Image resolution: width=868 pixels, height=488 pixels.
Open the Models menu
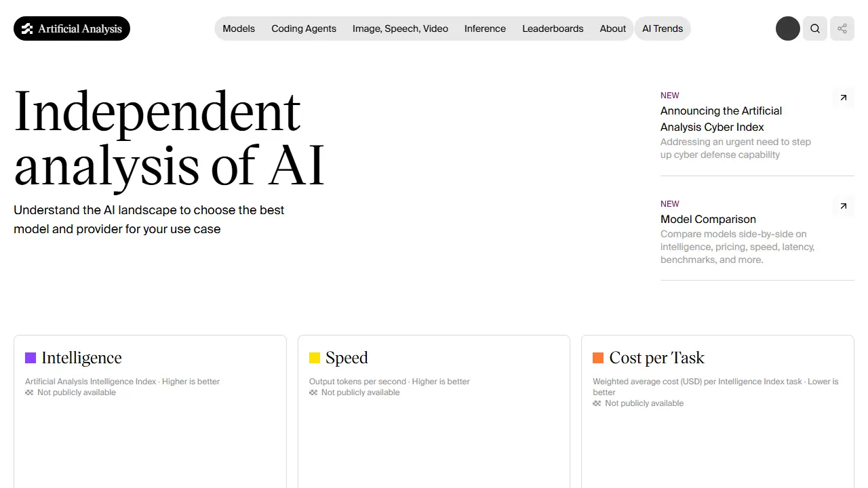click(239, 28)
